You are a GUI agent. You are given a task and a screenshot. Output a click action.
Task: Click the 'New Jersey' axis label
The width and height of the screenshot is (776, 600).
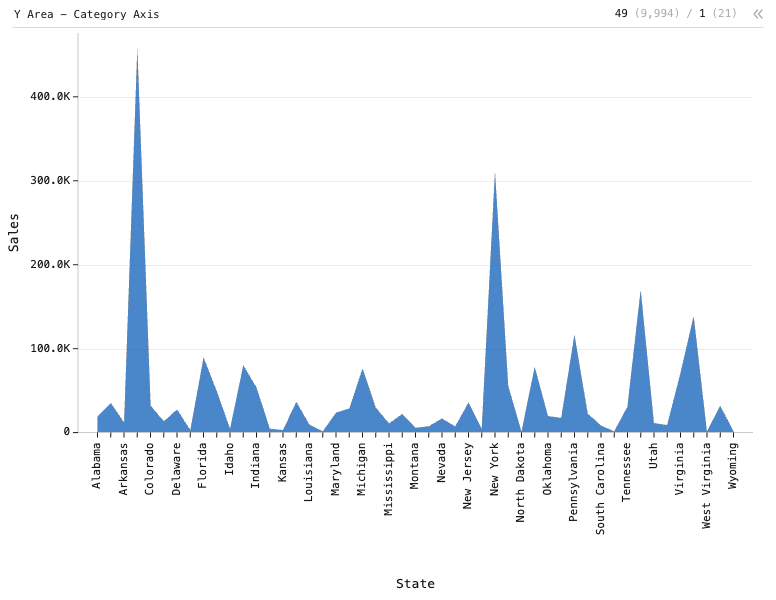point(467,476)
